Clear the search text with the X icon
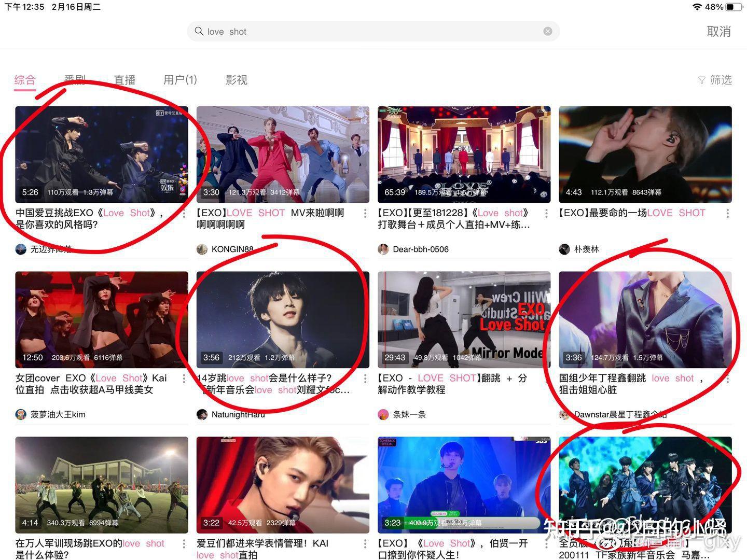Screen dimensions: 747x560 pos(548,31)
